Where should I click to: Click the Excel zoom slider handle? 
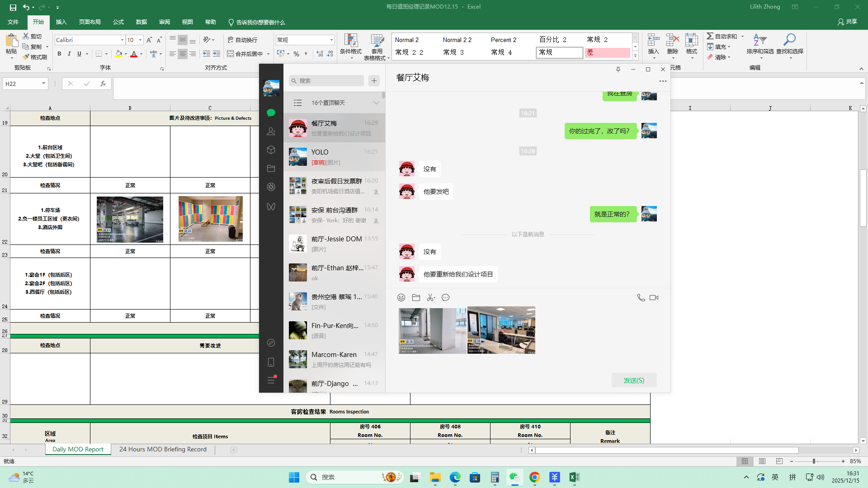(x=814, y=461)
